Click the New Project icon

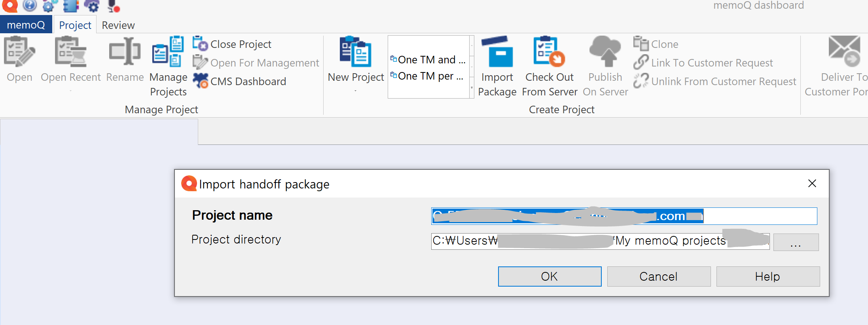(355, 53)
